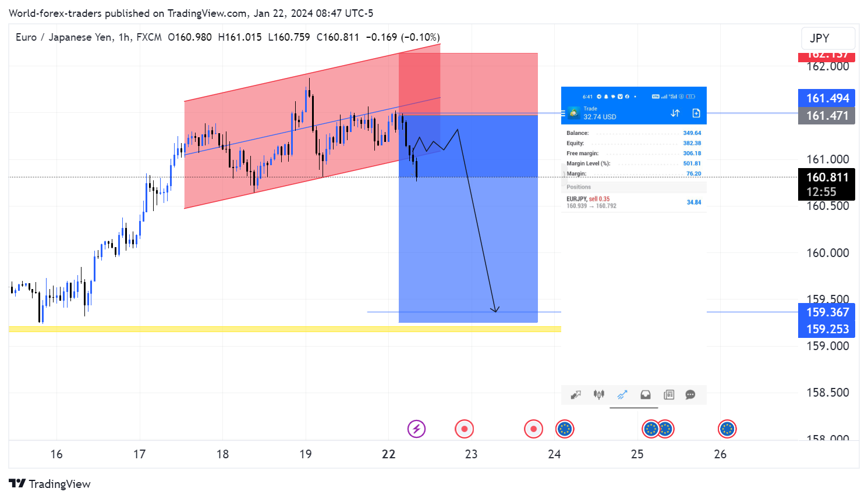Click the JPY currency button
Viewport: 868px width, 499px height.
pos(828,38)
